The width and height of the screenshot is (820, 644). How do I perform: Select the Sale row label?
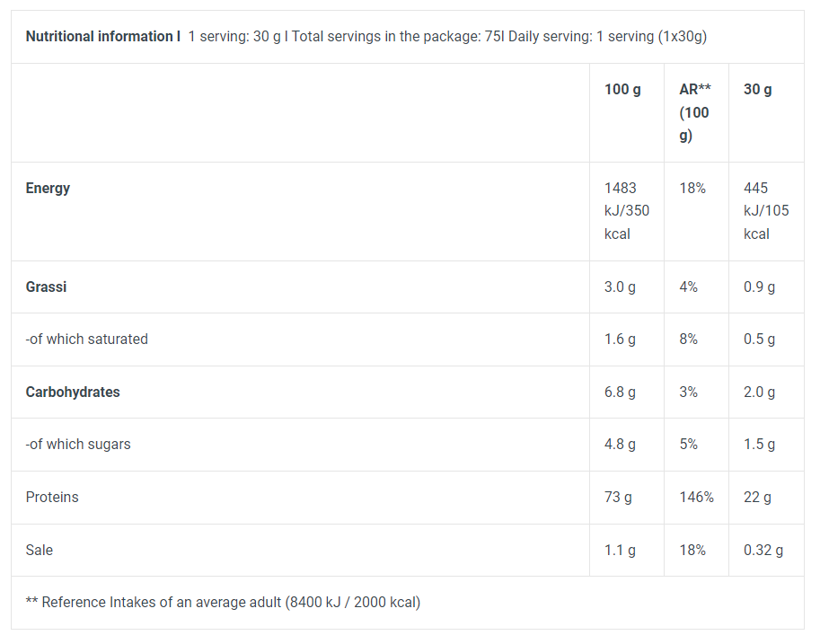[x=40, y=550]
